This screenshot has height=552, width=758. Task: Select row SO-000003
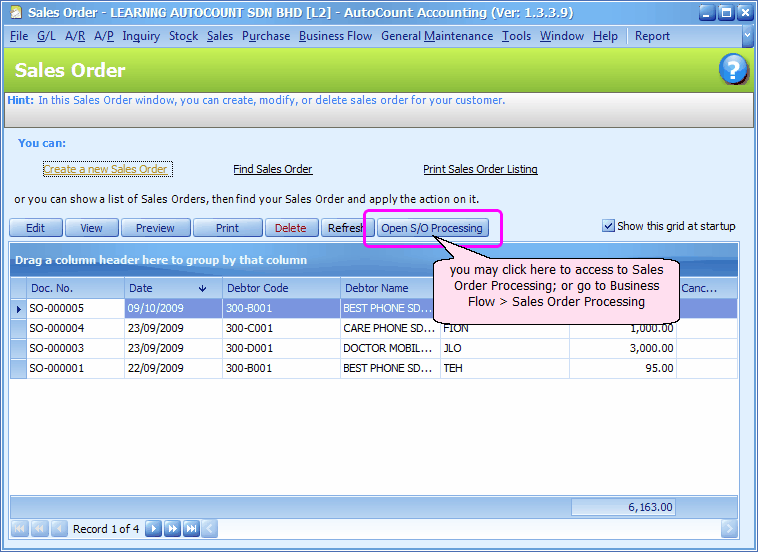click(x=374, y=349)
